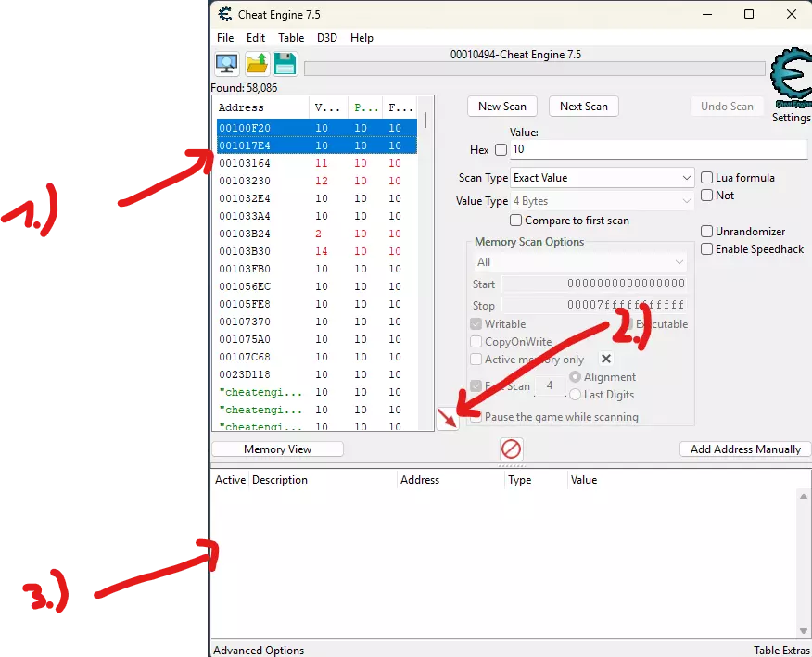The width and height of the screenshot is (812, 657).
Task: Click Add Address Manually
Action: click(745, 449)
